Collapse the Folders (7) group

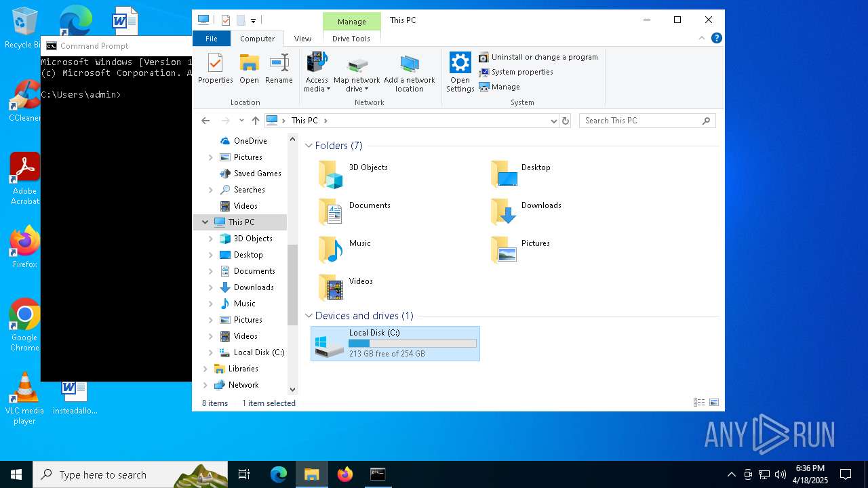pyautogui.click(x=309, y=146)
